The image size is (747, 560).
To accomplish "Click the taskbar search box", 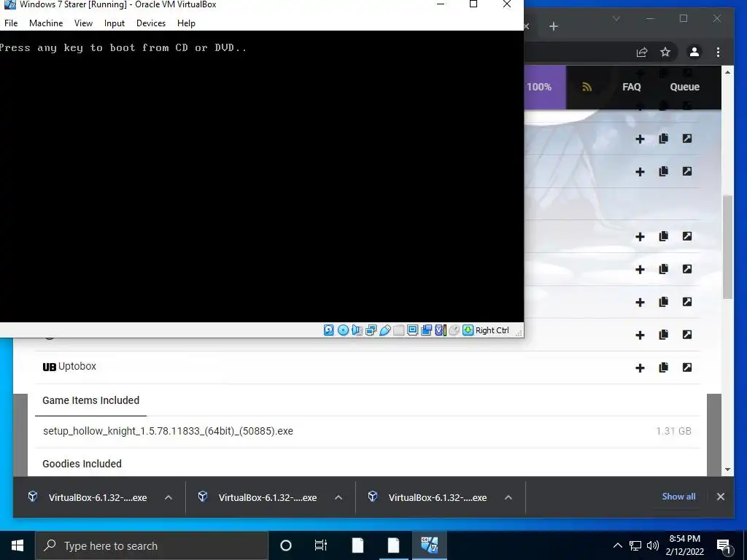I will click(152, 545).
